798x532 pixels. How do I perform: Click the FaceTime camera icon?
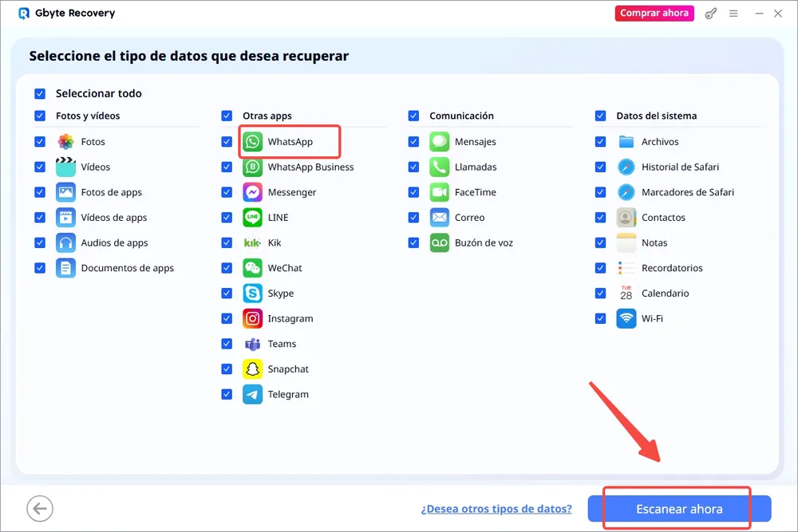(x=439, y=192)
